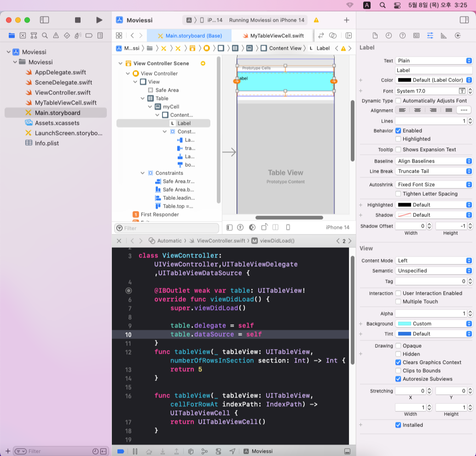Open the Attributes inspector icon
Image resolution: width=476 pixels, height=456 pixels.
click(x=430, y=35)
